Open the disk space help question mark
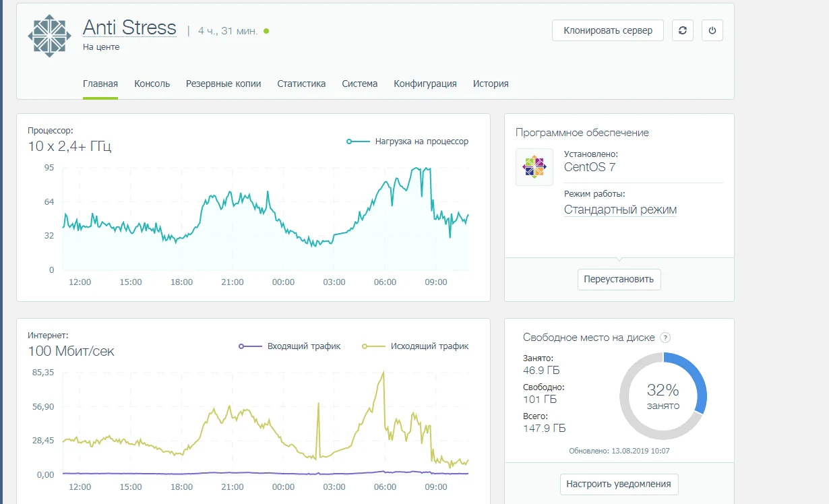Viewport: 829px width, 504px height. point(667,337)
